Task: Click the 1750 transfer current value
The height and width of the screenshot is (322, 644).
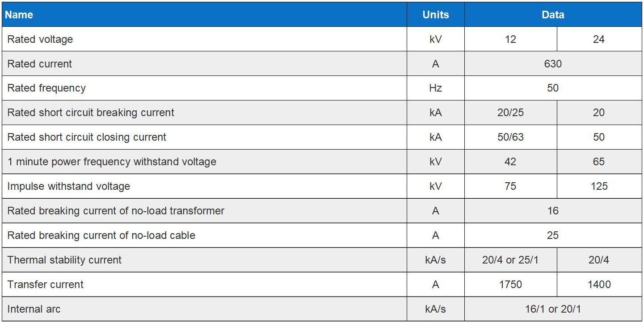Action: (510, 284)
